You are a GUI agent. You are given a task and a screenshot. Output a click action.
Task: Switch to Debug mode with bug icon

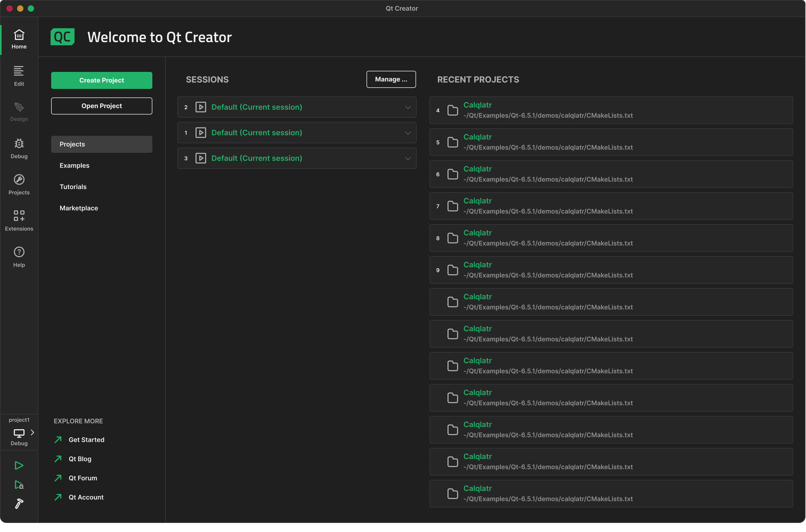coord(19,148)
